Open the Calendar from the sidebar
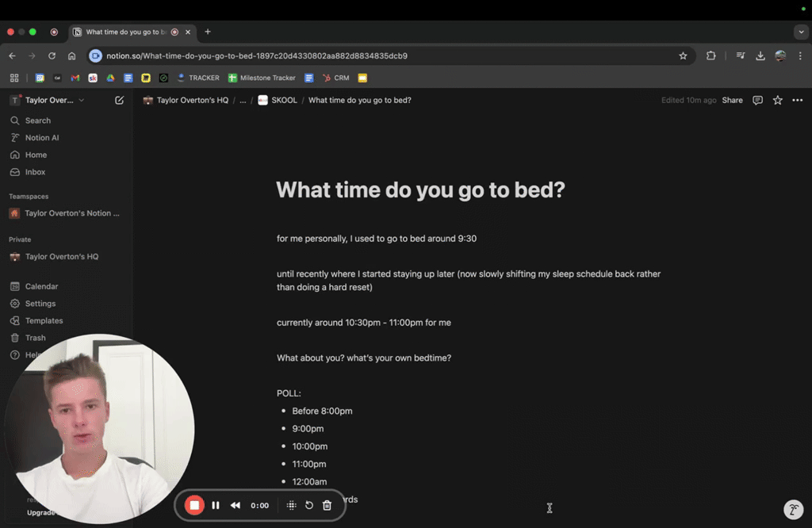Image resolution: width=812 pixels, height=528 pixels. (40, 285)
